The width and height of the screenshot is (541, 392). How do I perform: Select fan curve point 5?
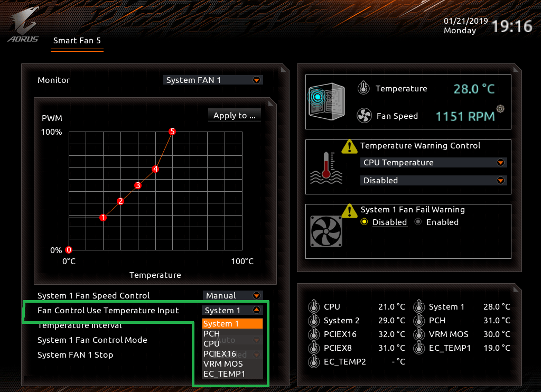pyautogui.click(x=172, y=132)
